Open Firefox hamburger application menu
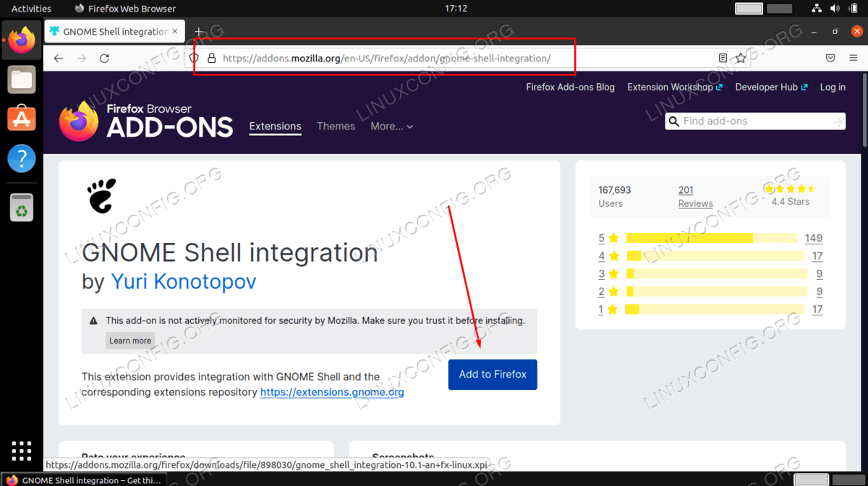Viewport: 868px width, 486px height. tap(854, 59)
